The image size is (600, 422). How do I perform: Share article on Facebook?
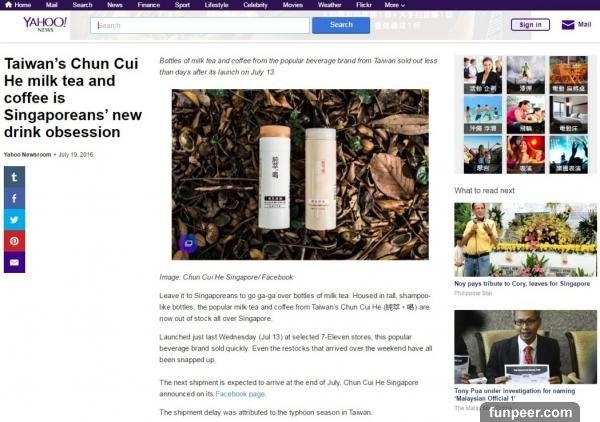coord(15,198)
